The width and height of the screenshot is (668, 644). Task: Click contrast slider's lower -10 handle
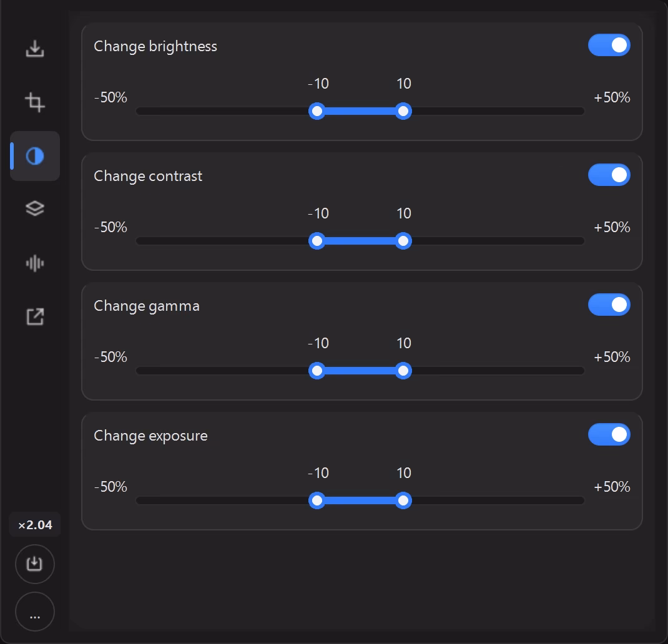[x=317, y=241]
